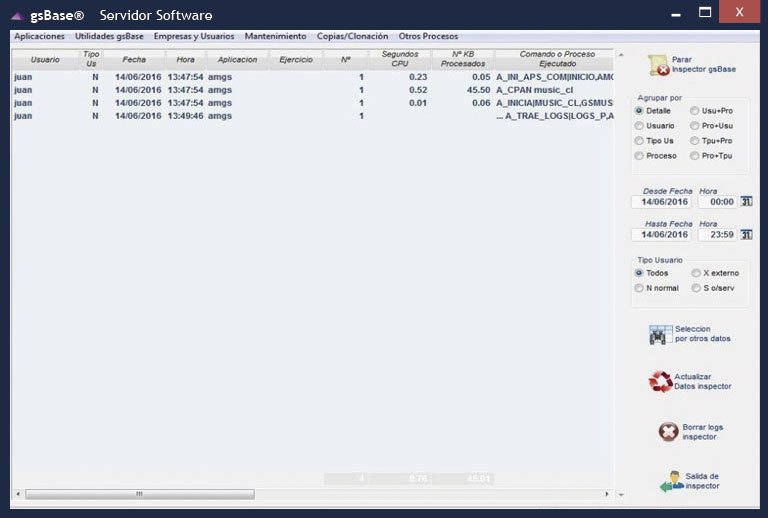Open the Empresas y Usuarios menu

coord(194,36)
